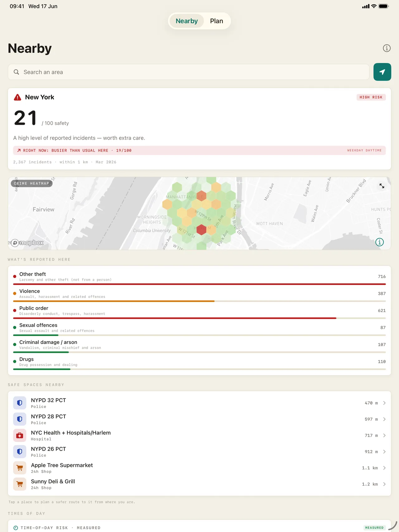Viewport: 399px width, 532px height.
Task: Tap the time-of-day clock icon
Action: (16, 528)
